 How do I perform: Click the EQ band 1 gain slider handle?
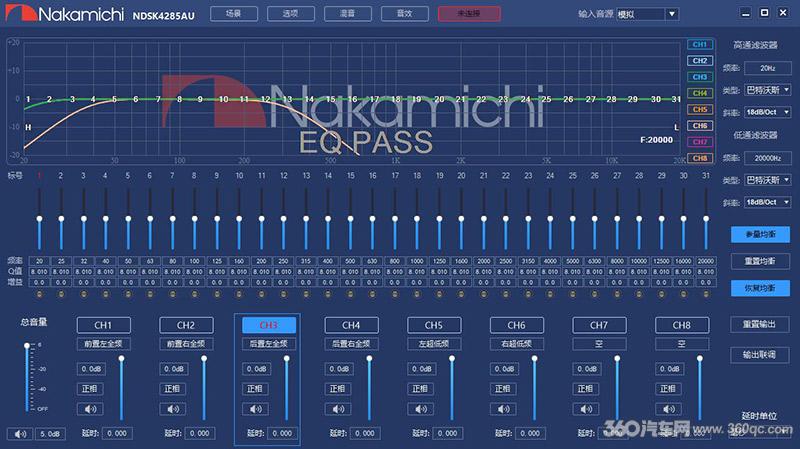(39, 219)
